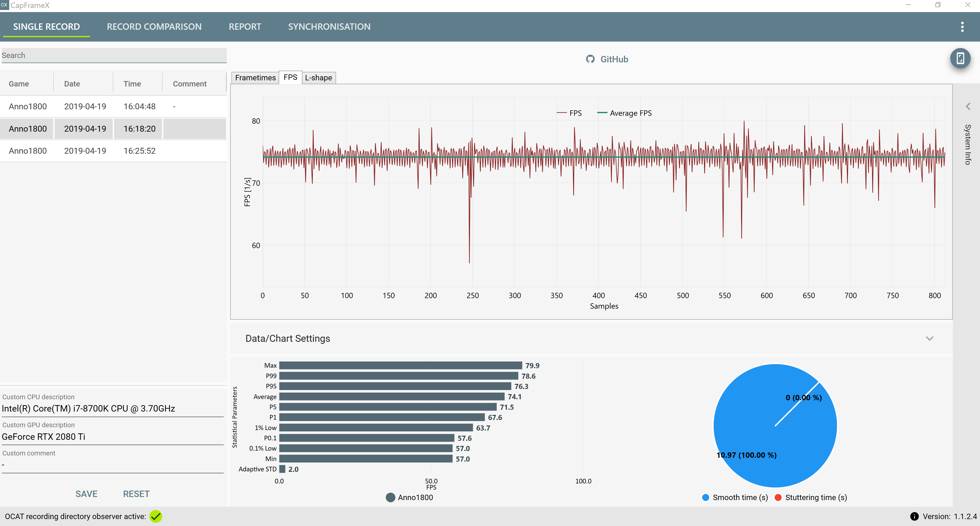Click the green observer active checkmark

tap(156, 516)
